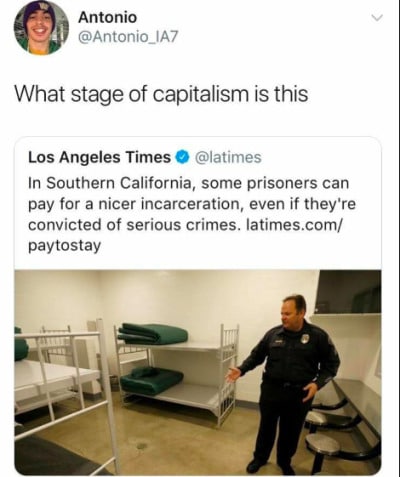
Task: Click the wall-mounted TV in the photo
Action: point(348,292)
